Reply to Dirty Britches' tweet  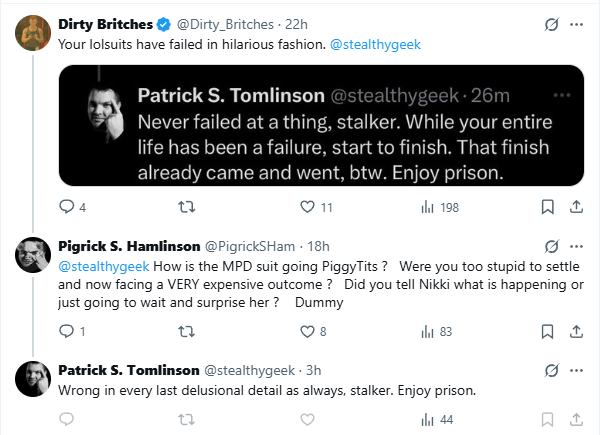[x=67, y=207]
